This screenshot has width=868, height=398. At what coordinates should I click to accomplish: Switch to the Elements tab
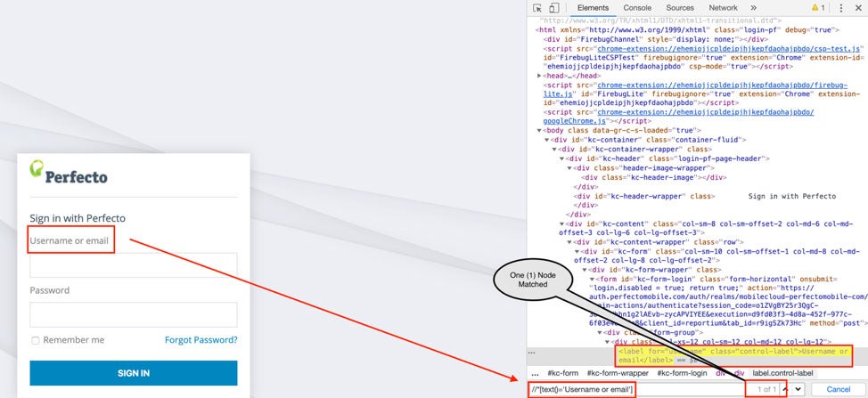(x=593, y=8)
